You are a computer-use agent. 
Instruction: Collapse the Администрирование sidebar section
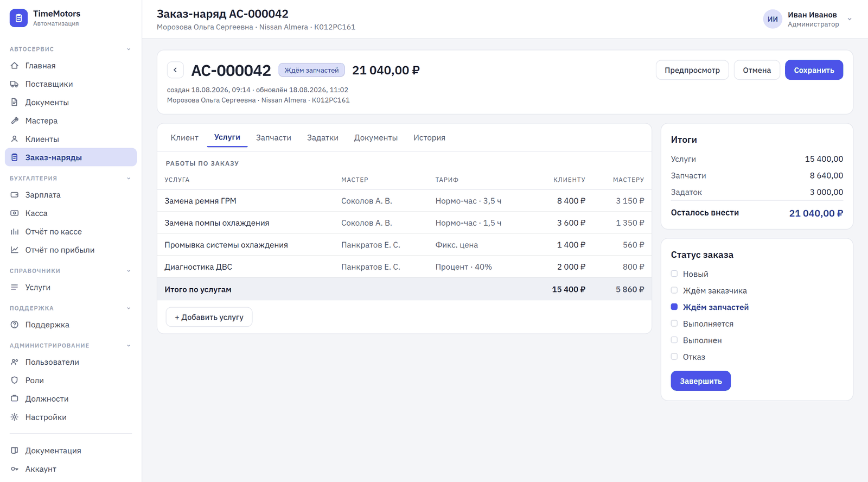129,346
